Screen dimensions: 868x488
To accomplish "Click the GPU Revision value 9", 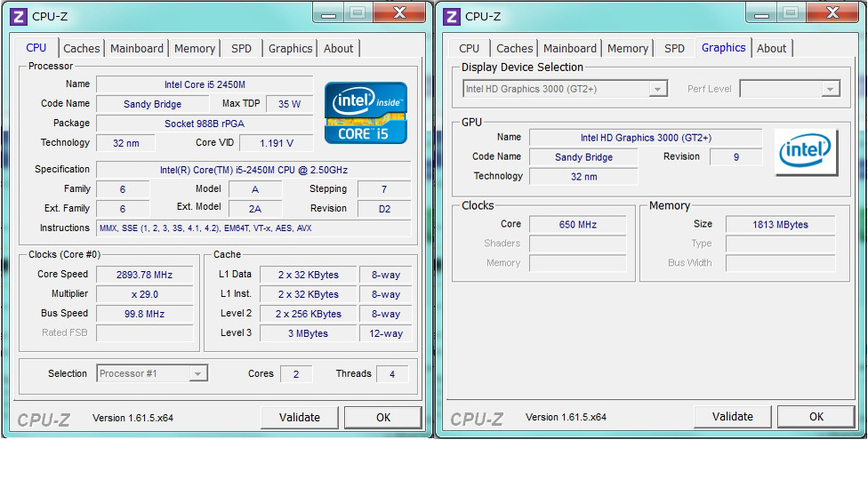I will (735, 157).
